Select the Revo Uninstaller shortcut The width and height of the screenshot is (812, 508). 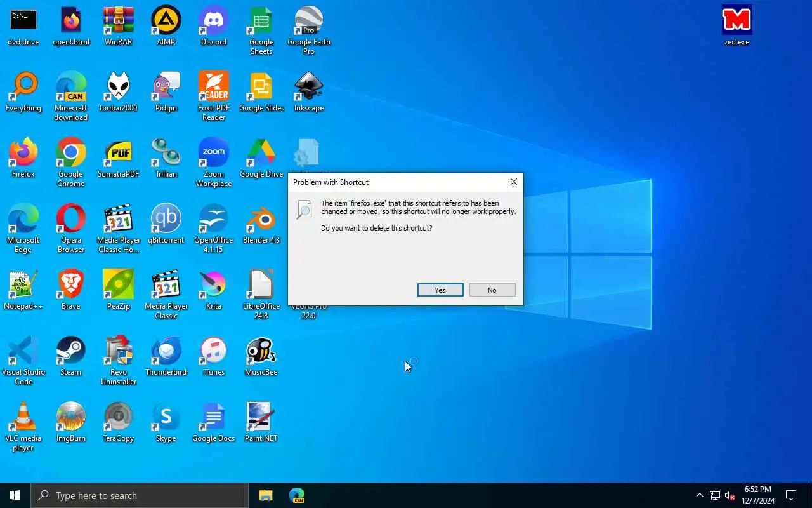[119, 361]
